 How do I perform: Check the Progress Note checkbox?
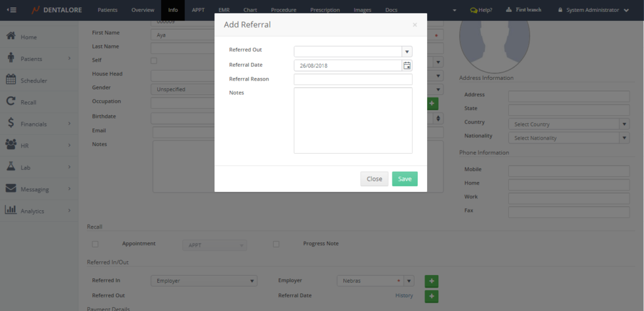276,244
